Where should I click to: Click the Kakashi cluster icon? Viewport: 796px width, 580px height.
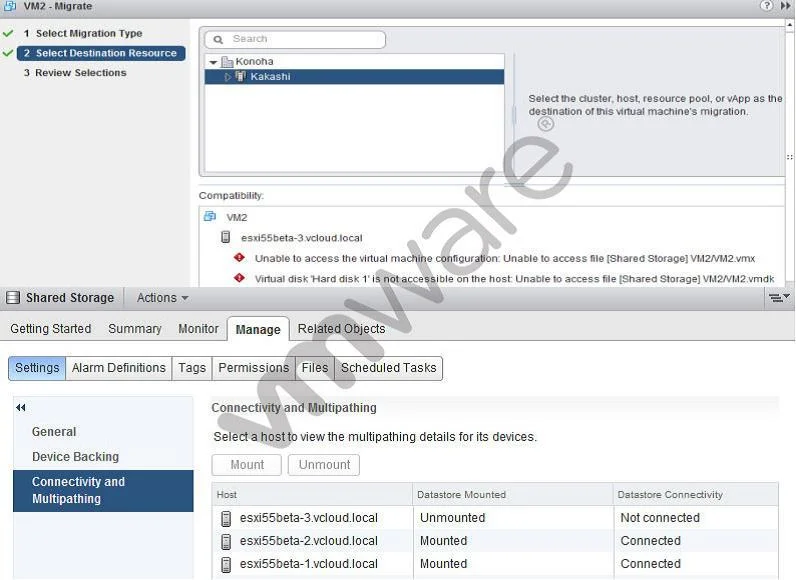pos(241,77)
